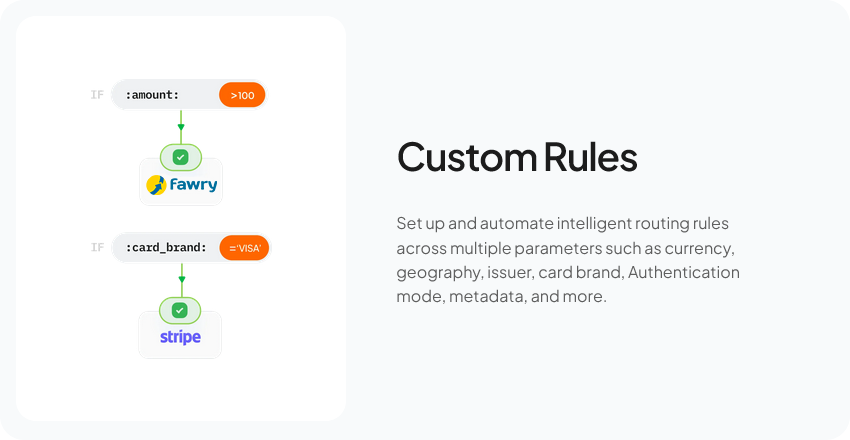This screenshot has height=440, width=850.
Task: Click the IF label beside the amount rule
Action: click(97, 95)
